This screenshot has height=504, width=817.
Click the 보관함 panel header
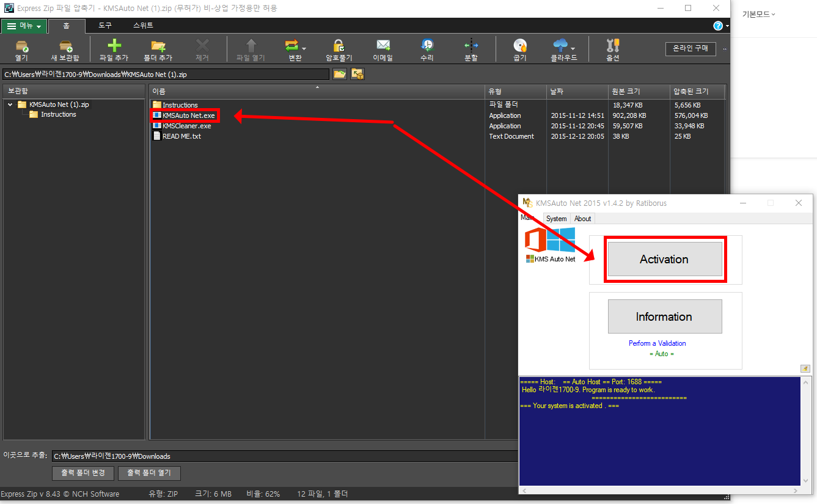(74, 91)
